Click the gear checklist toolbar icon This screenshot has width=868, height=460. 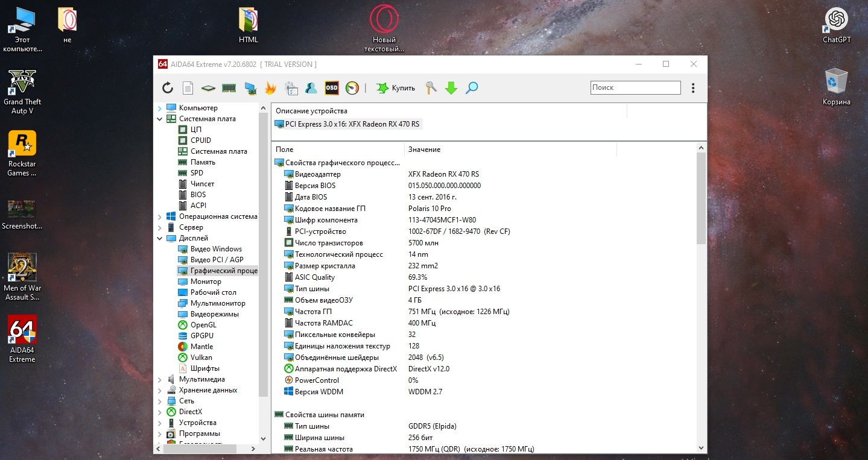(291, 88)
